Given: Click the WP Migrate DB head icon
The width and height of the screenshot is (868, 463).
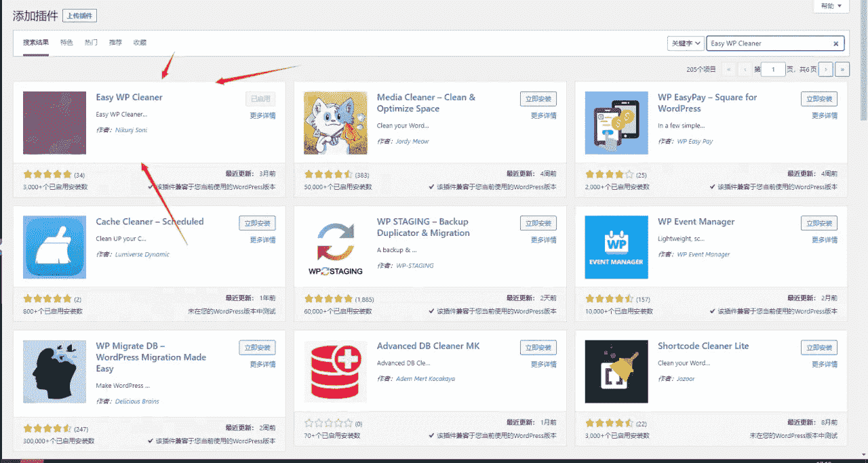Looking at the screenshot, I should click(54, 371).
